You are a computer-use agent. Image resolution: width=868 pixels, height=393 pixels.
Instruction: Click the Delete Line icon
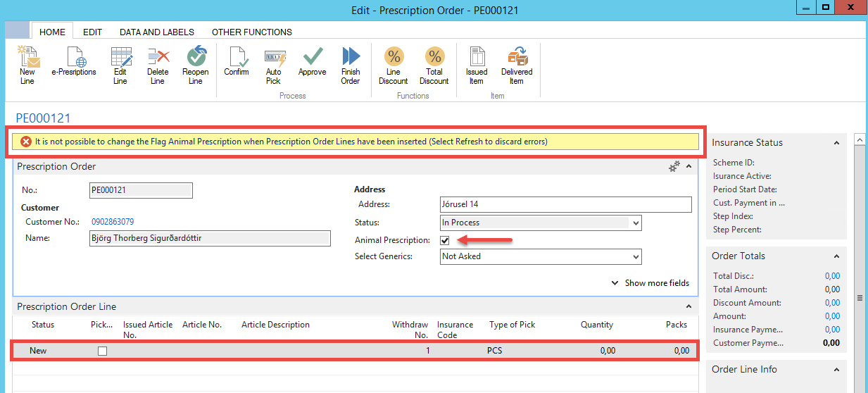point(158,58)
